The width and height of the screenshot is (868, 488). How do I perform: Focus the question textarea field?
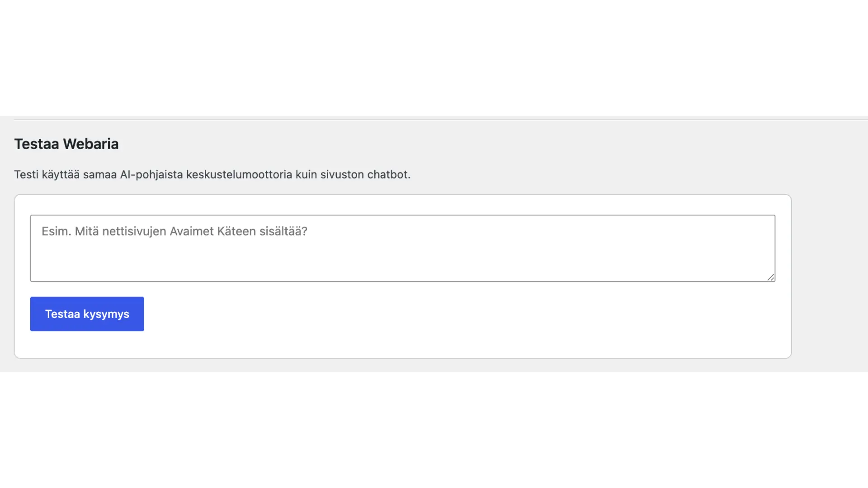[403, 248]
